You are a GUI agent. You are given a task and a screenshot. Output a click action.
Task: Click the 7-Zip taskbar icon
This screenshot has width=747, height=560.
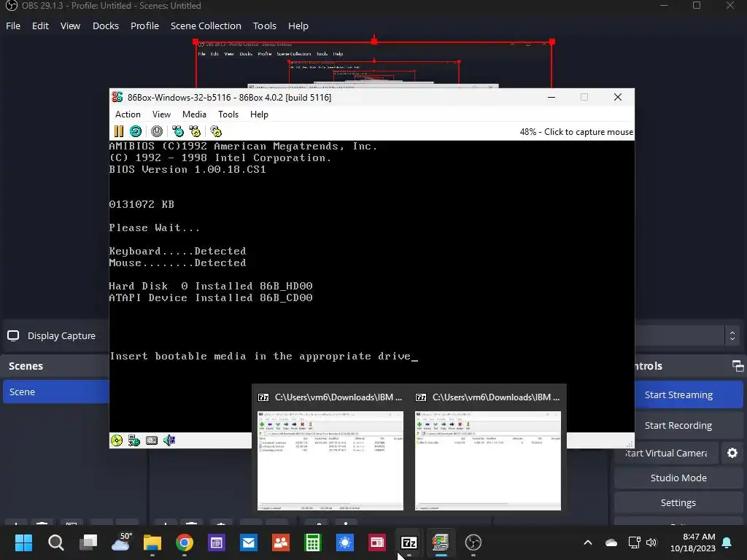pos(409,542)
